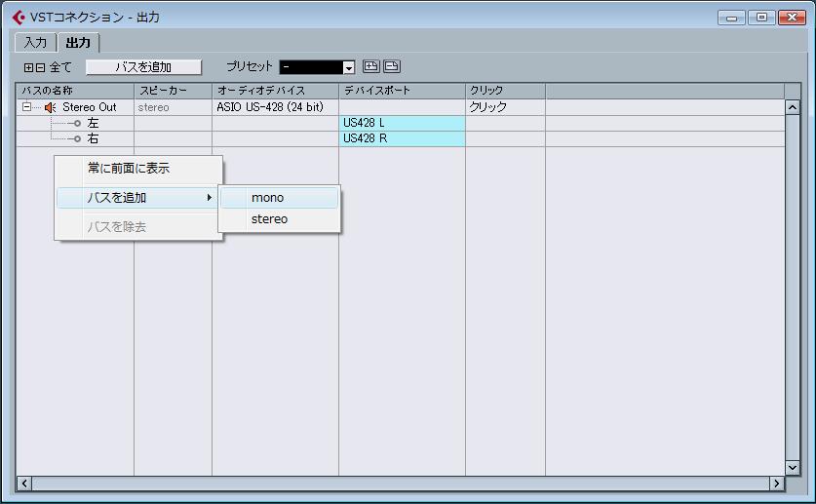
Task: Click the US428 L device port
Action: pyautogui.click(x=402, y=123)
